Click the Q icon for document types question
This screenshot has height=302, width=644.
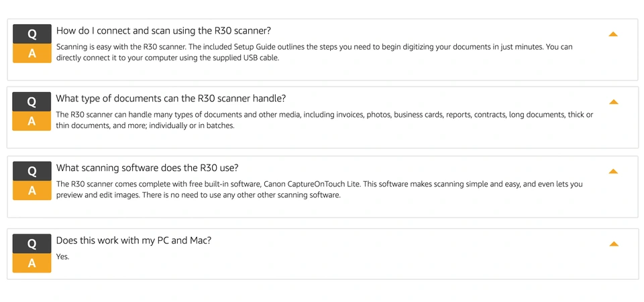[x=32, y=102]
